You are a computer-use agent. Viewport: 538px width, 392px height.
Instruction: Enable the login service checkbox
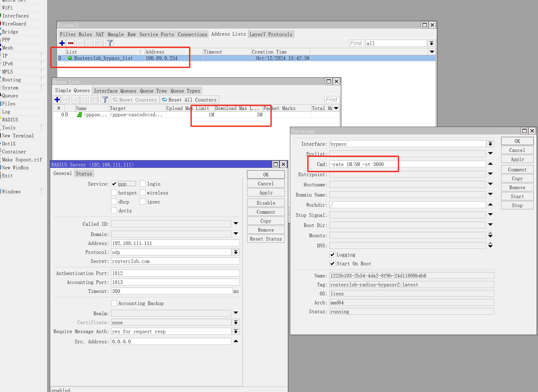[x=143, y=184]
